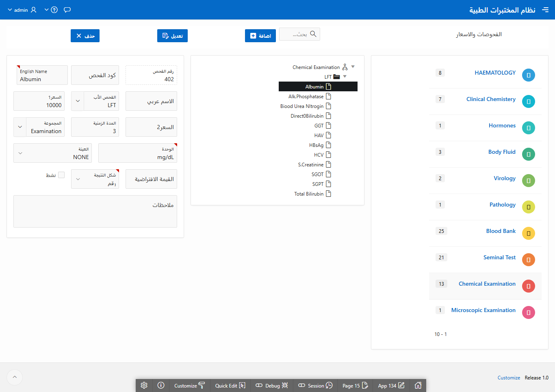Open Debug in developer toolbar
The width and height of the screenshot is (555, 392).
click(x=272, y=386)
